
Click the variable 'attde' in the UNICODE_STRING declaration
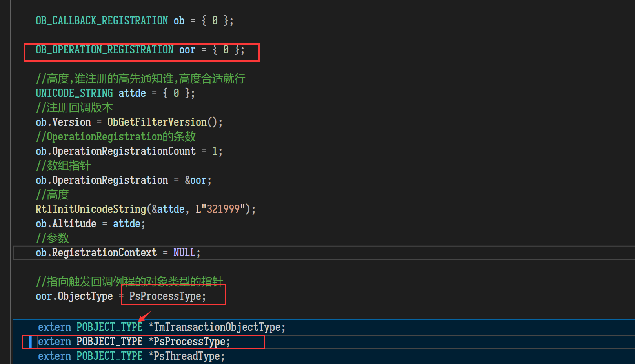[132, 93]
